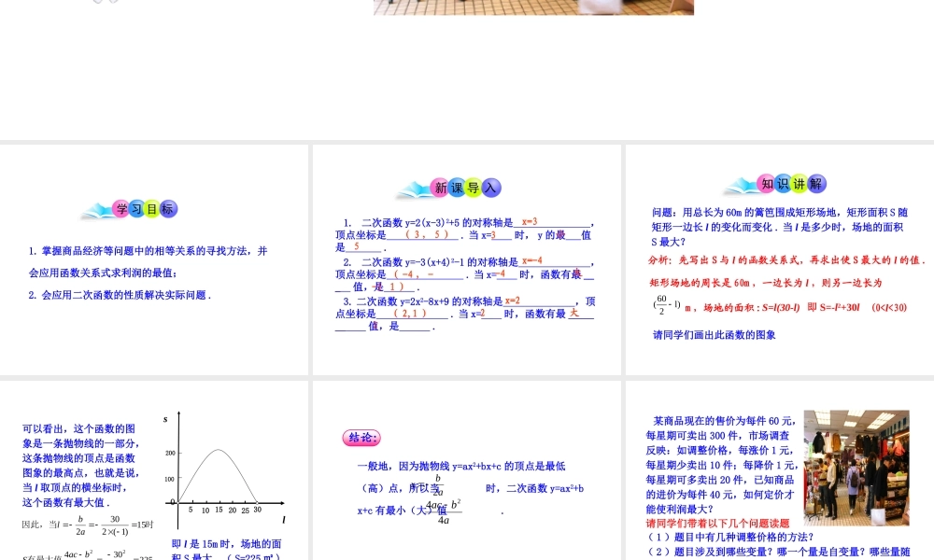Select the book icon next to 新课导入

(x=414, y=188)
